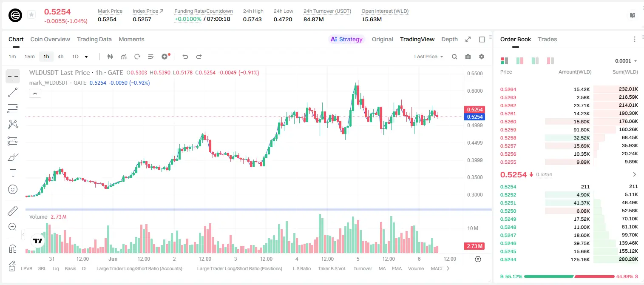Select the ruler measure tool
This screenshot has height=285, width=644.
[13, 211]
